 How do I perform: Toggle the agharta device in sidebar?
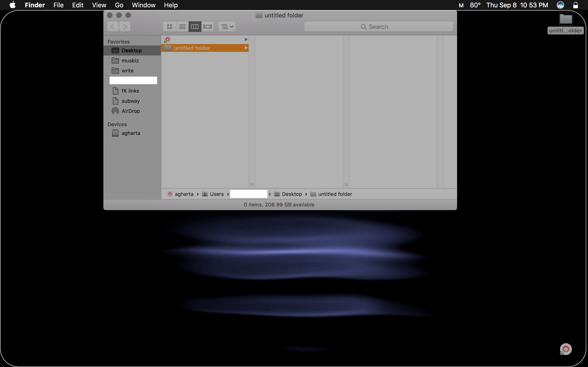coord(131,133)
